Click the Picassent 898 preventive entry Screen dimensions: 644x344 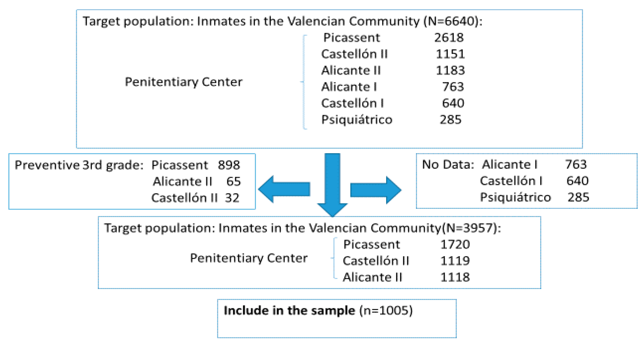(195, 165)
